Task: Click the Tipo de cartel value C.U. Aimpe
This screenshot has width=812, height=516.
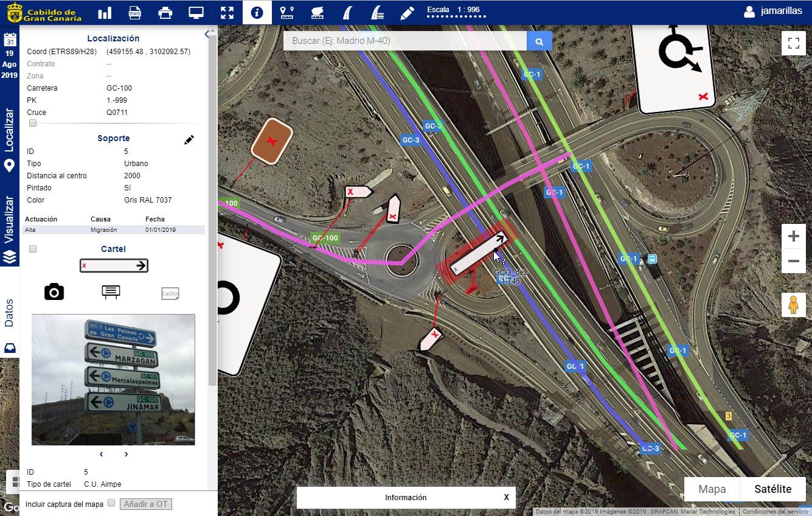Action: click(x=103, y=484)
